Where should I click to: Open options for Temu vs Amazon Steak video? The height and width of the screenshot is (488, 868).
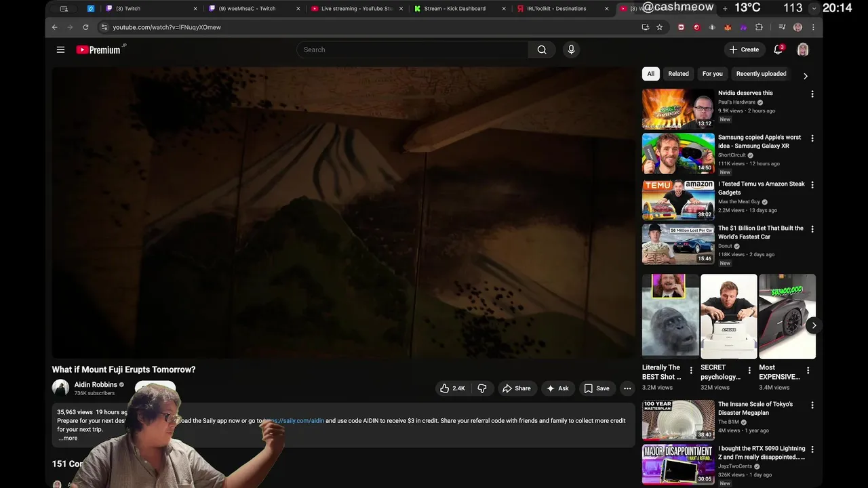click(812, 184)
